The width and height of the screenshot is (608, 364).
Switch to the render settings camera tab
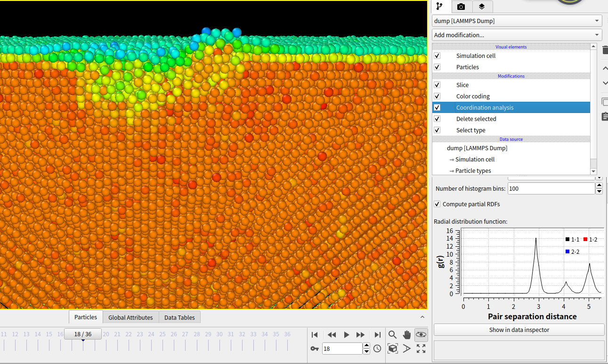[x=462, y=7]
